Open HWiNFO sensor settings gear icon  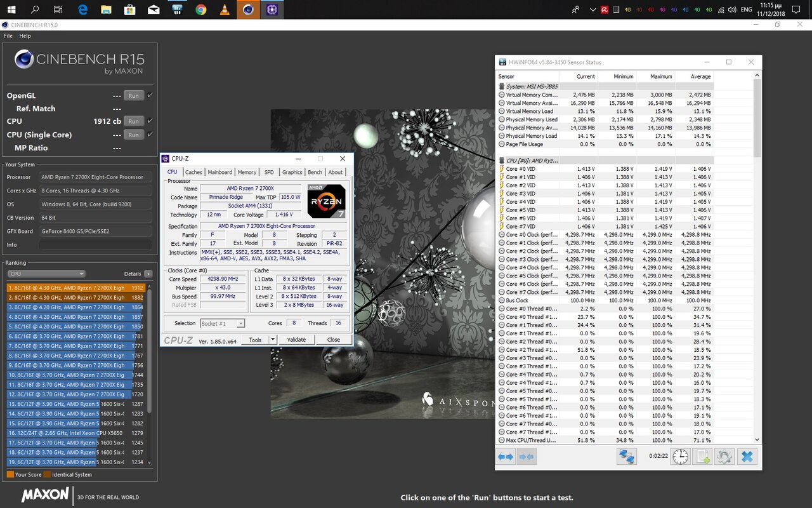[x=724, y=457]
